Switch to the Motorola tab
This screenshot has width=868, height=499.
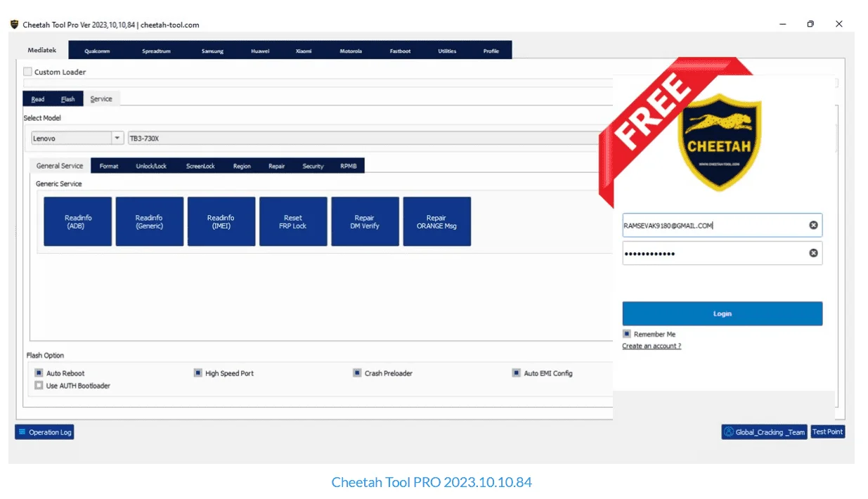coord(351,51)
